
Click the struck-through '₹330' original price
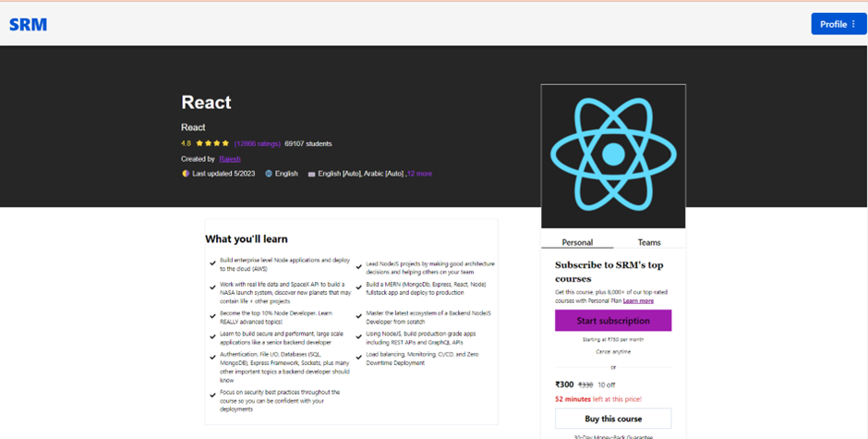[585, 384]
